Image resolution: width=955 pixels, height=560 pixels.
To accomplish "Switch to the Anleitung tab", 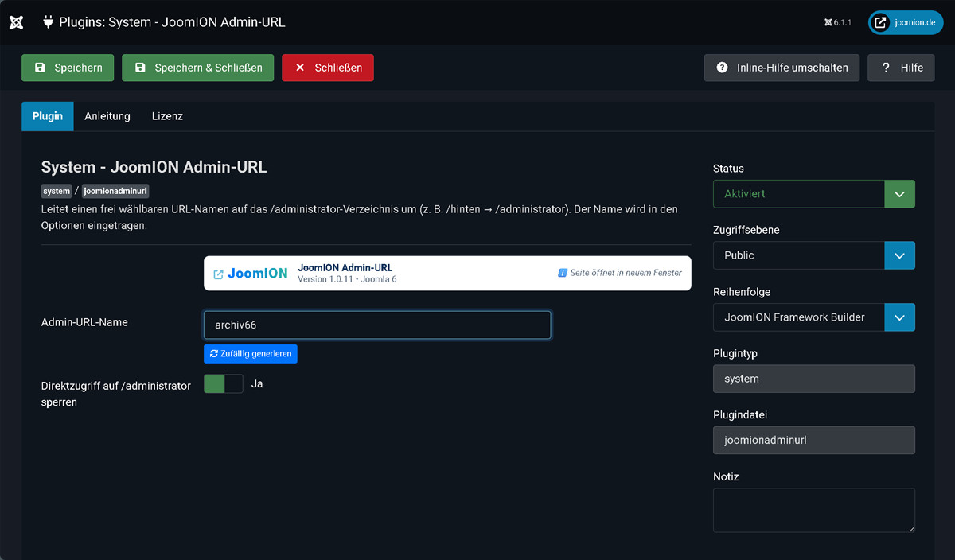I will (x=107, y=116).
